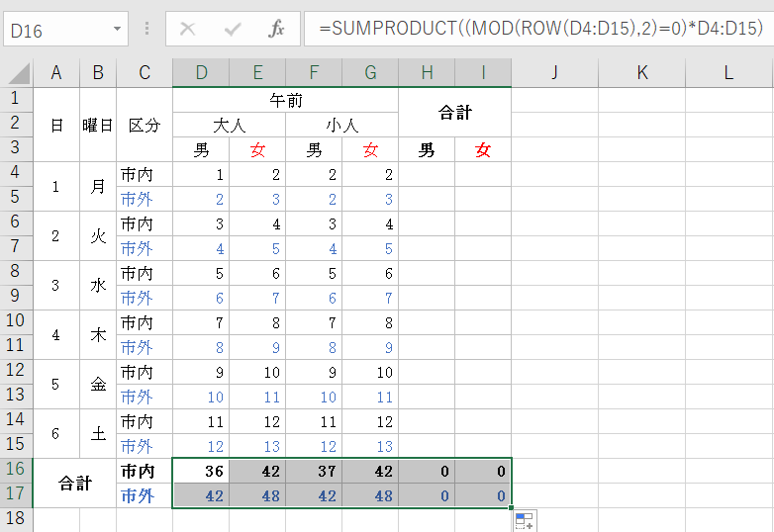
Task: Select column H header
Action: (x=427, y=73)
